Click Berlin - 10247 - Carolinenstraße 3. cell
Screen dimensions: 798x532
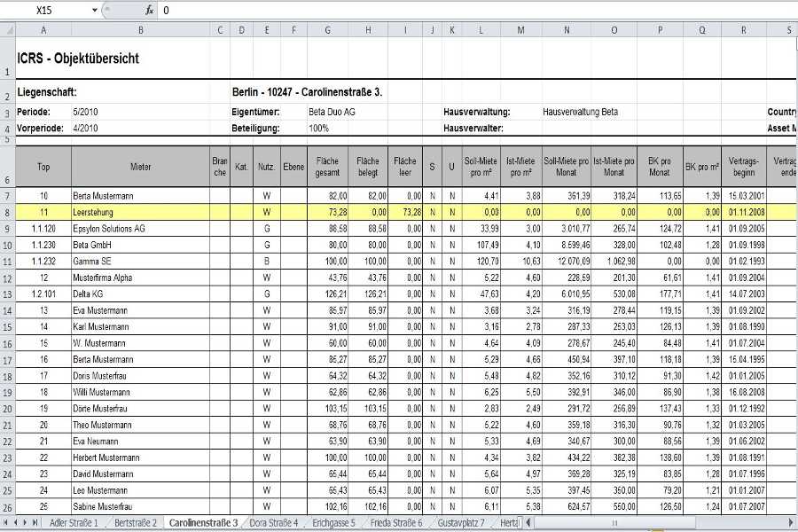pos(307,92)
